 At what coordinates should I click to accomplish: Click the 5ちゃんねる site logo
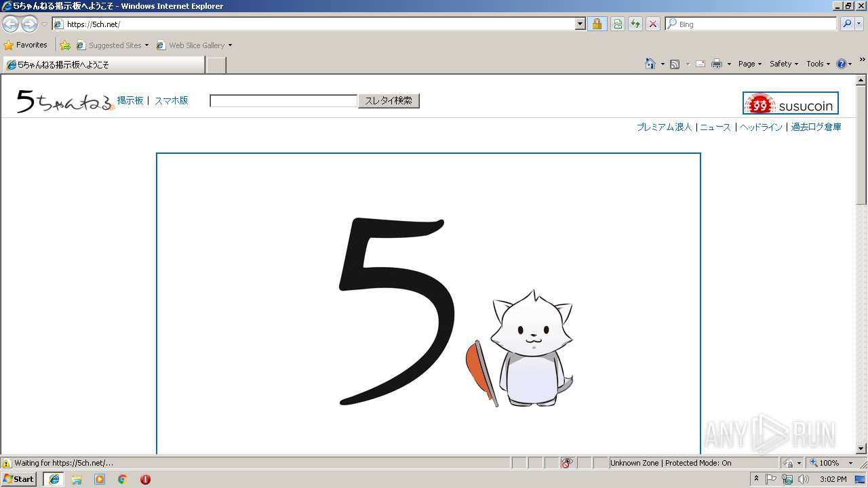pyautogui.click(x=66, y=101)
